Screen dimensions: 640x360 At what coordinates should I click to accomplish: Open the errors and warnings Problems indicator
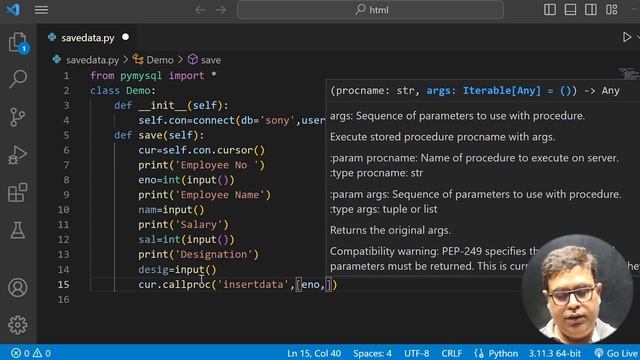click(31, 353)
